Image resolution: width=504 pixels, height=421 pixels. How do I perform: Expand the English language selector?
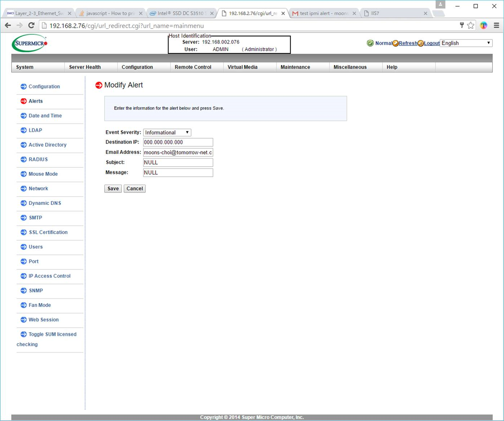(466, 43)
